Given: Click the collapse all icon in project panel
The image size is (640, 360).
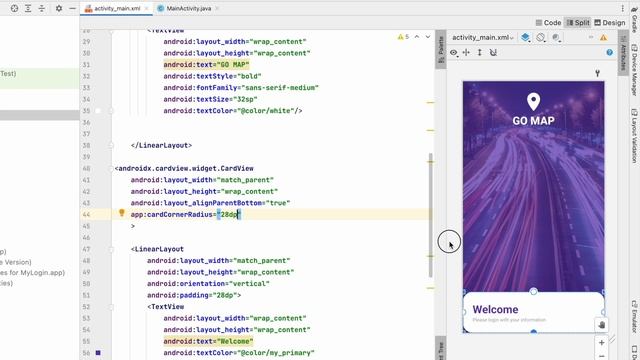Looking at the screenshot, I should click(x=42, y=8).
